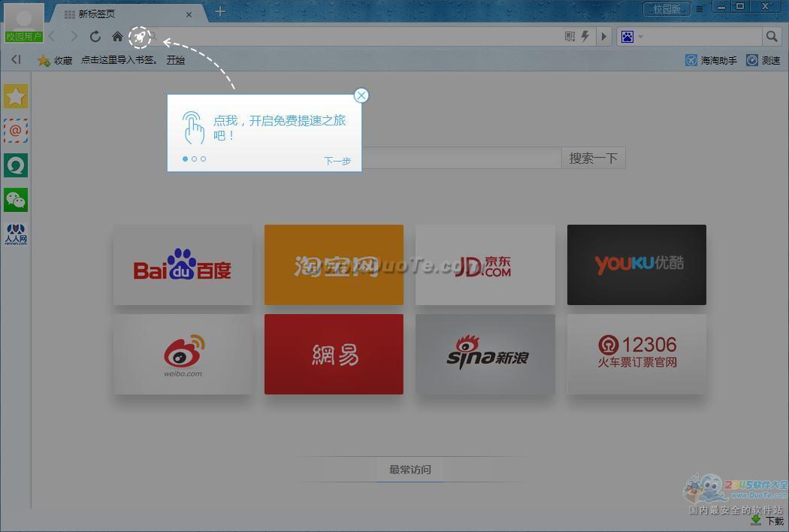Screen dimensions: 789x532
Task: Open the weibo.com tile
Action: (x=183, y=355)
